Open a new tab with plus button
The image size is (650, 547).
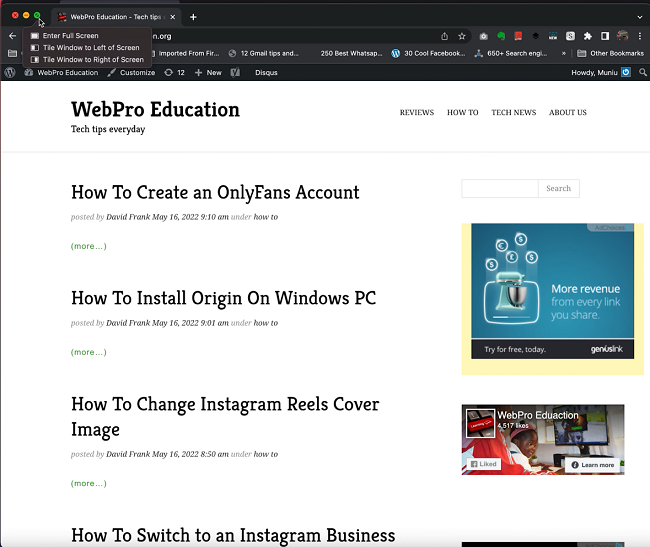[x=193, y=17]
